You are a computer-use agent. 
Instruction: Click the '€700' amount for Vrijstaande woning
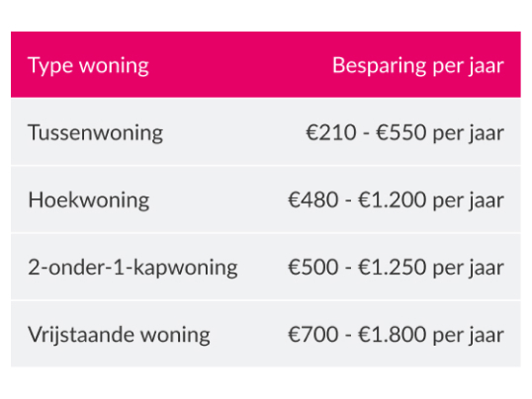(x=313, y=335)
